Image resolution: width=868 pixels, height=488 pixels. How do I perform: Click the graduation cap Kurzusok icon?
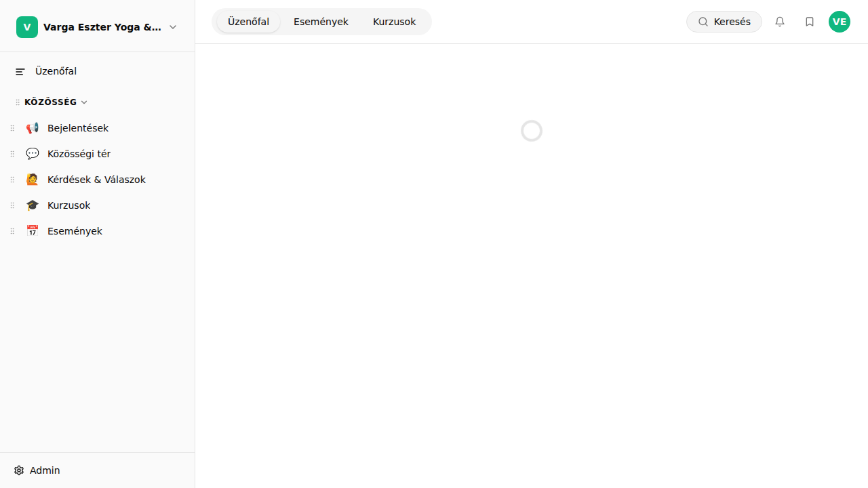[33, 205]
